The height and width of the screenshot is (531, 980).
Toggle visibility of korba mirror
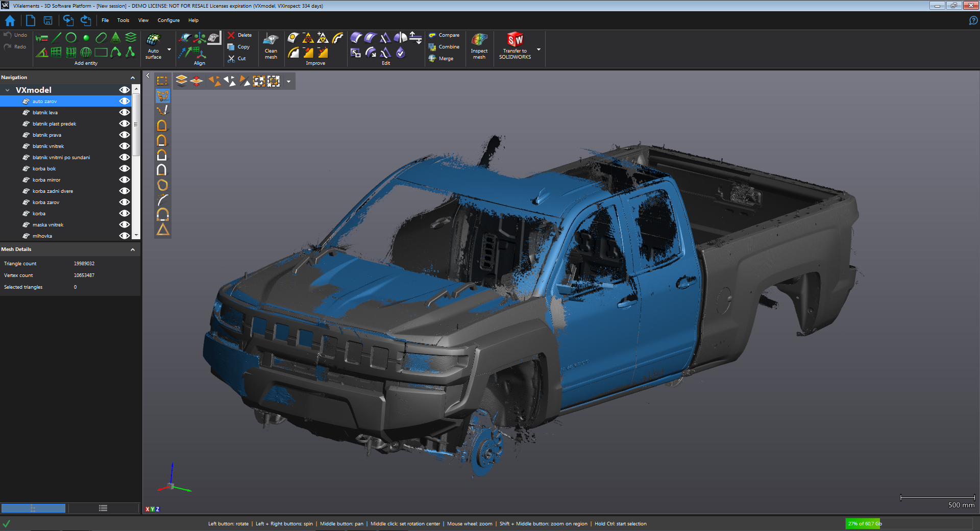point(124,180)
